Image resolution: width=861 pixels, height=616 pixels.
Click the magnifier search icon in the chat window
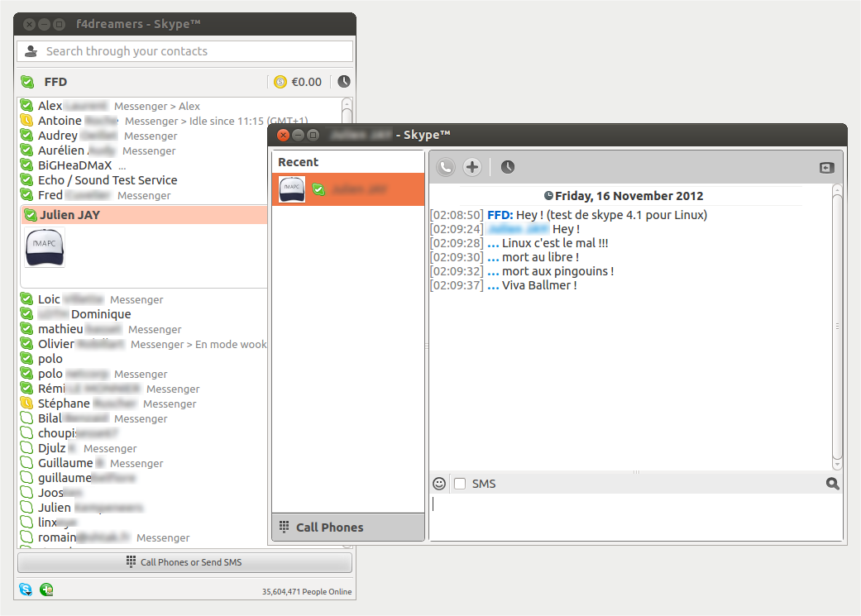click(832, 483)
